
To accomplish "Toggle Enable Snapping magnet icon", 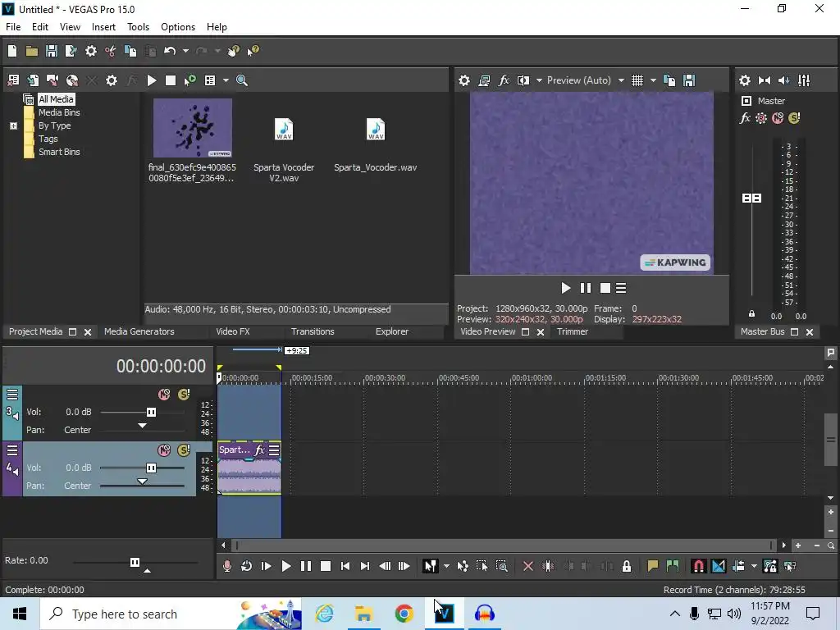I will pos(699,566).
